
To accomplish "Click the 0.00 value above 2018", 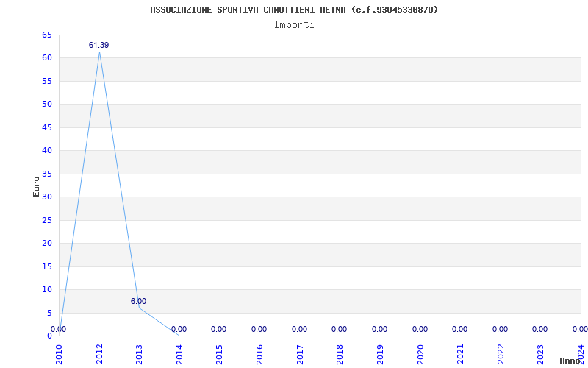I will point(339,329).
